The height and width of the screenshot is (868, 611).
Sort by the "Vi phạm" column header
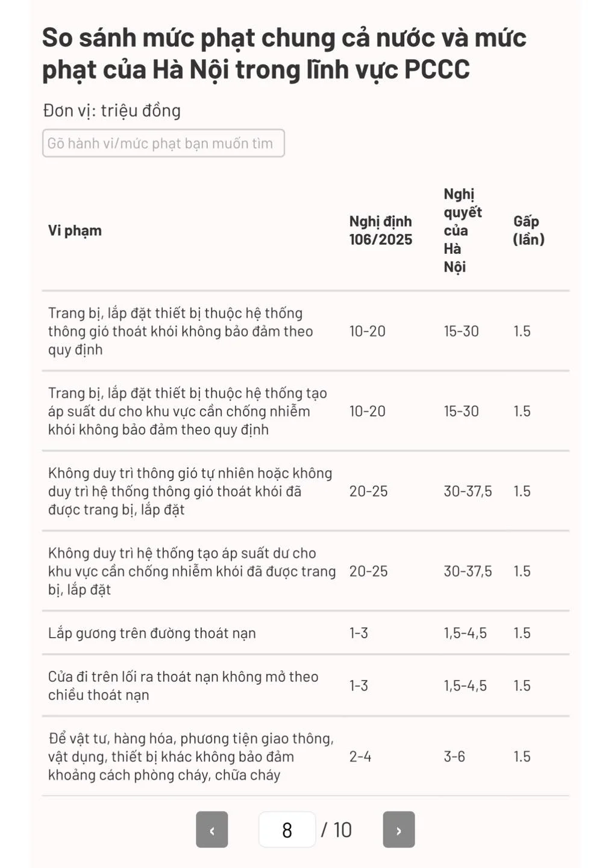[75, 231]
